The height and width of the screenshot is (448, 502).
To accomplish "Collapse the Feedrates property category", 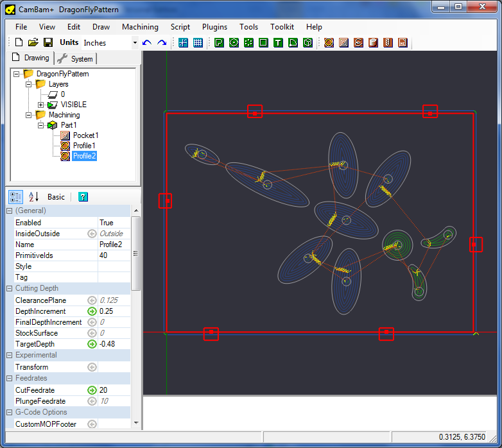I will (9, 378).
